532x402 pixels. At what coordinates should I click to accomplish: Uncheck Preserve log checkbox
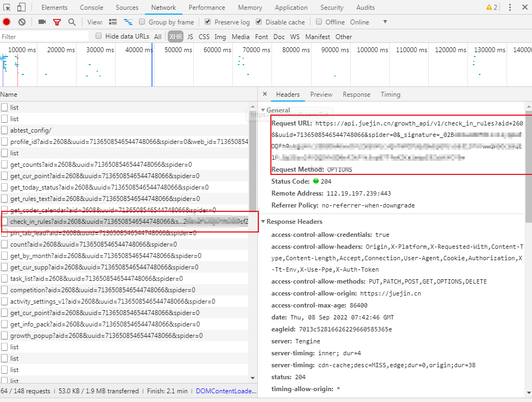(x=208, y=22)
